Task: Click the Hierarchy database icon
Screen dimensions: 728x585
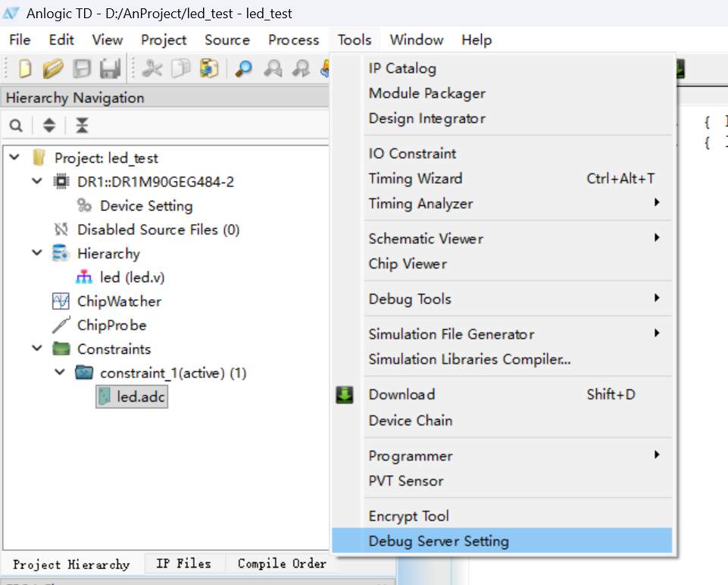Action: [x=61, y=253]
